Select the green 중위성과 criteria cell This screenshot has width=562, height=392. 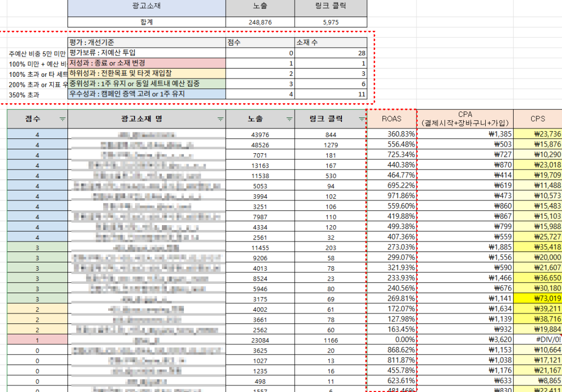(147, 83)
